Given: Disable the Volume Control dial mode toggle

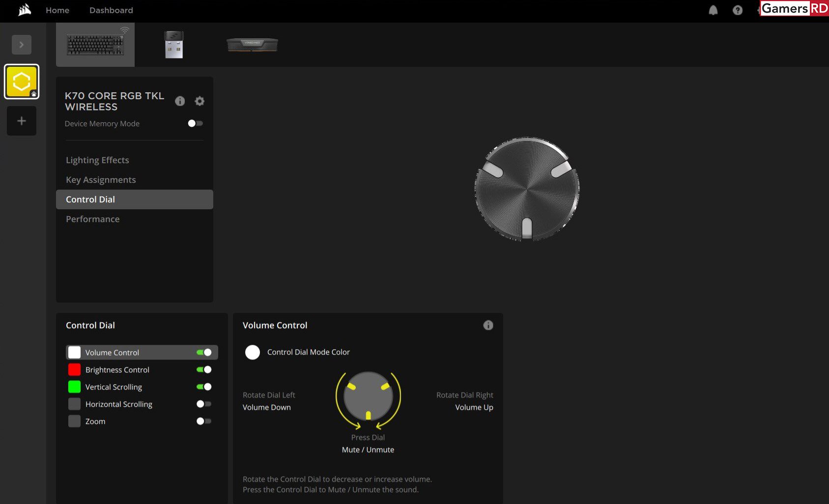Looking at the screenshot, I should click(x=204, y=352).
